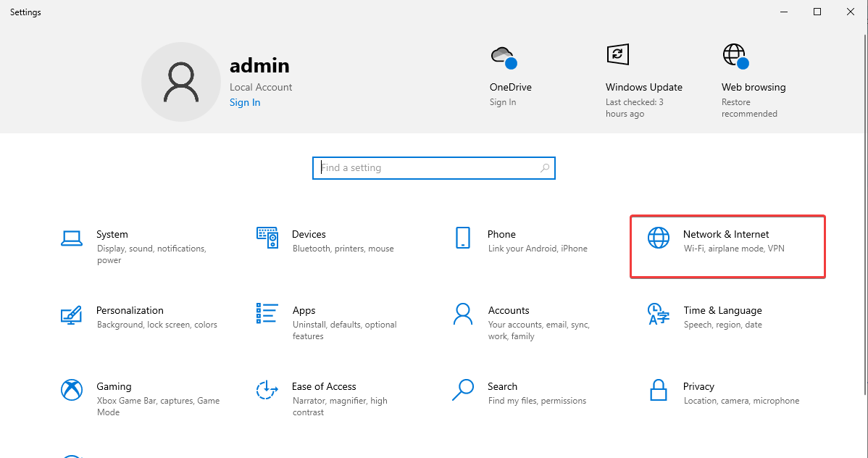Screen dimensions: 868x458
Task: Open Devices keyboard and speaker icon
Action: point(267,238)
